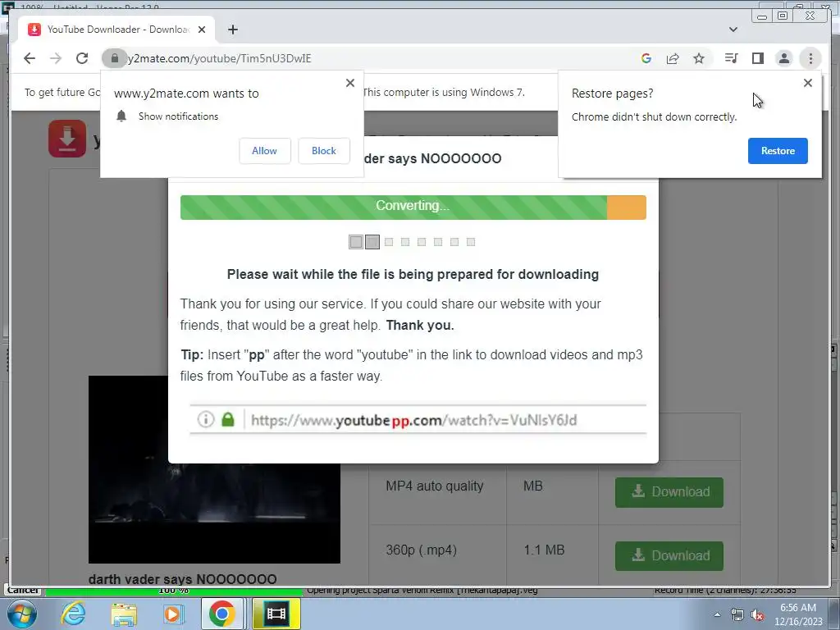Screen dimensions: 840x630
Task: Select the YouTube Downloader tab
Action: pyautogui.click(x=116, y=30)
